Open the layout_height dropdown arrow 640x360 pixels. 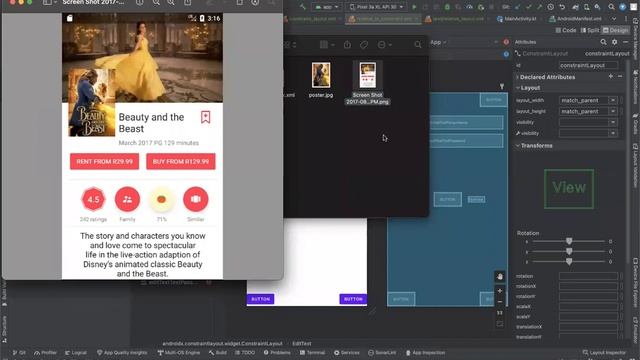tap(613, 111)
